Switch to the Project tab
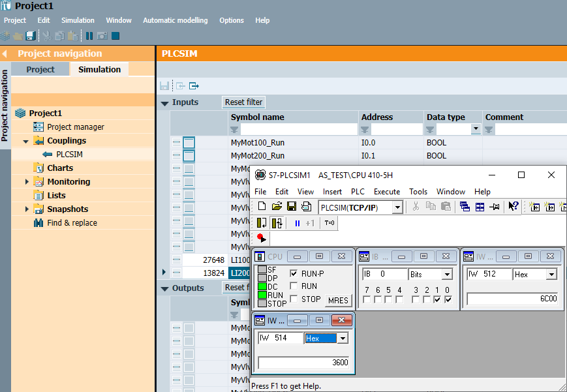567x392 pixels. (40, 69)
